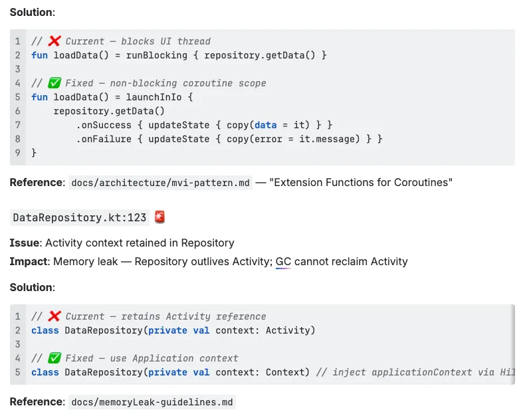
Task: Click the 'Issue' bold label
Action: (x=24, y=243)
